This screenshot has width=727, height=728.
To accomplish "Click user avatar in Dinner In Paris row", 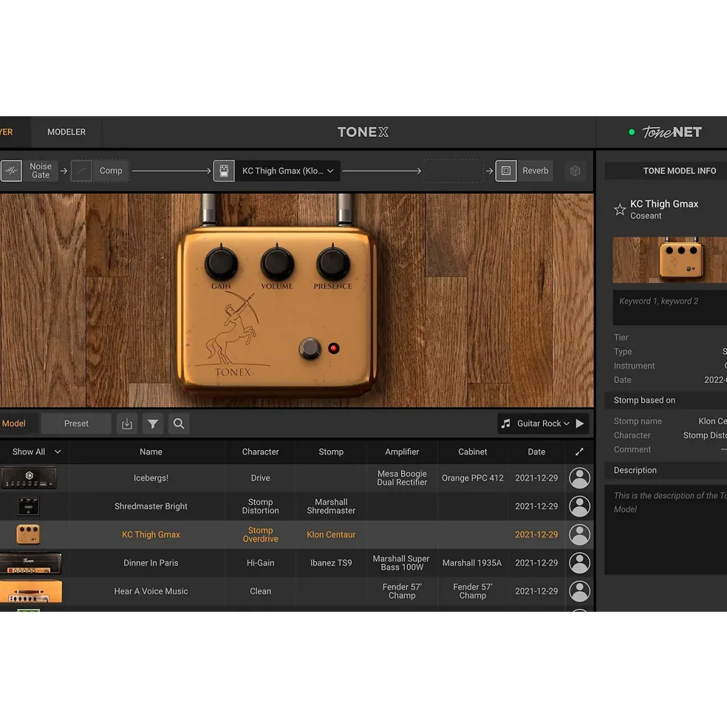I will (580, 562).
